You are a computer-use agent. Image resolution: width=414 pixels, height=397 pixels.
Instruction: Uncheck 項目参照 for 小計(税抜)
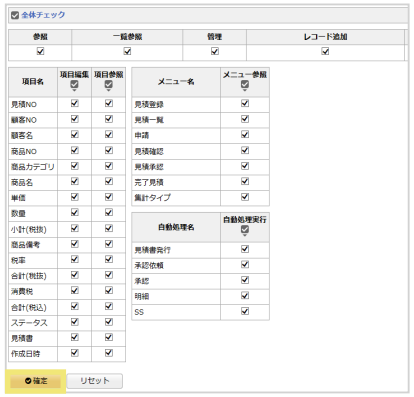click(109, 228)
